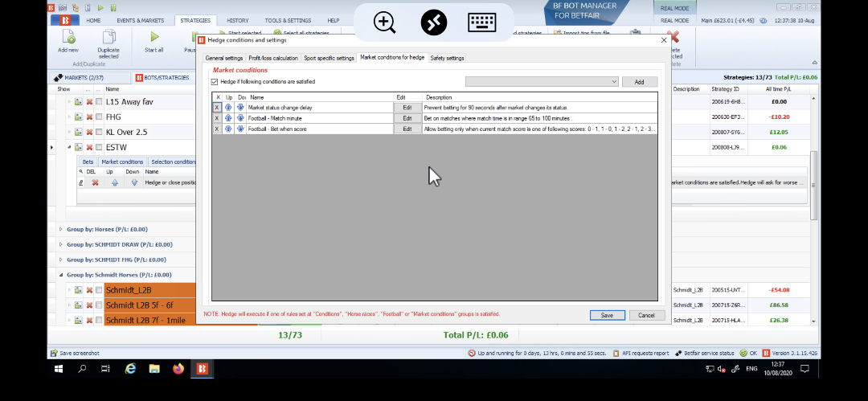This screenshot has width=868, height=401.
Task: Move Football - Bet when score down
Action: pyautogui.click(x=240, y=129)
